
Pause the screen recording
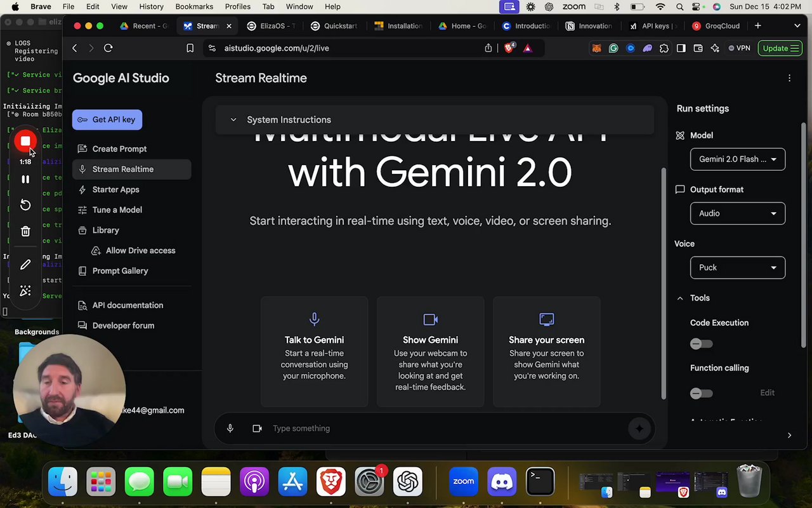pyautogui.click(x=25, y=179)
